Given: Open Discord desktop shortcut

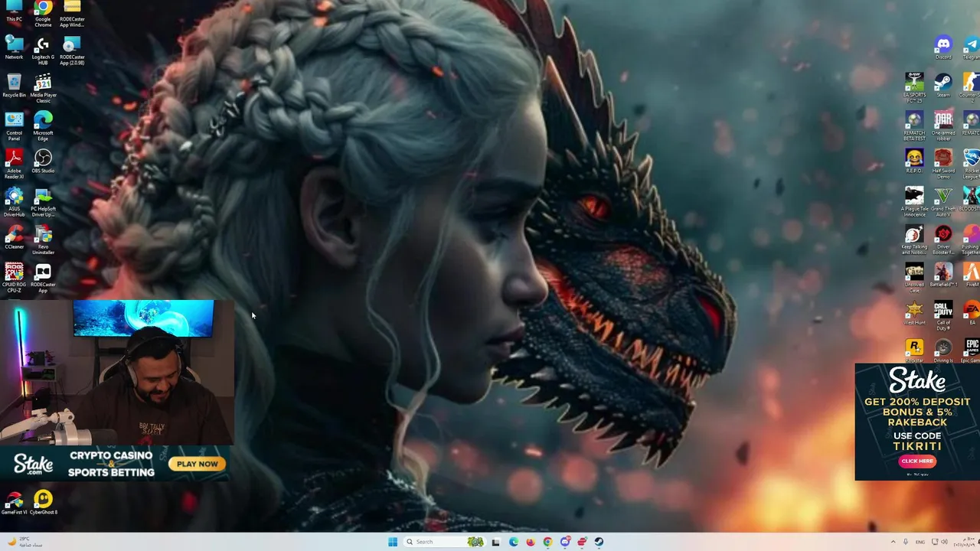Looking at the screenshot, I should 943,47.
